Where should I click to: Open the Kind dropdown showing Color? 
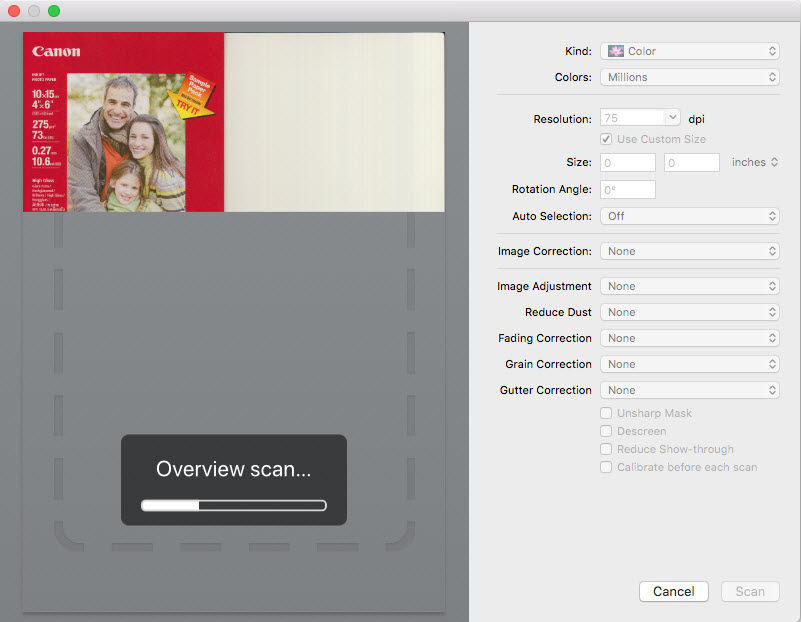[690, 51]
